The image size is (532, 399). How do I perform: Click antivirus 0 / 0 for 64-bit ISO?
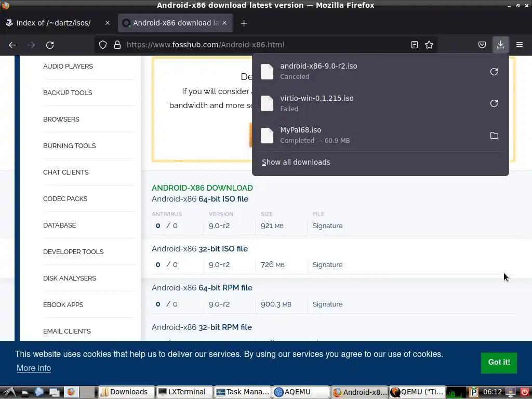click(x=167, y=225)
